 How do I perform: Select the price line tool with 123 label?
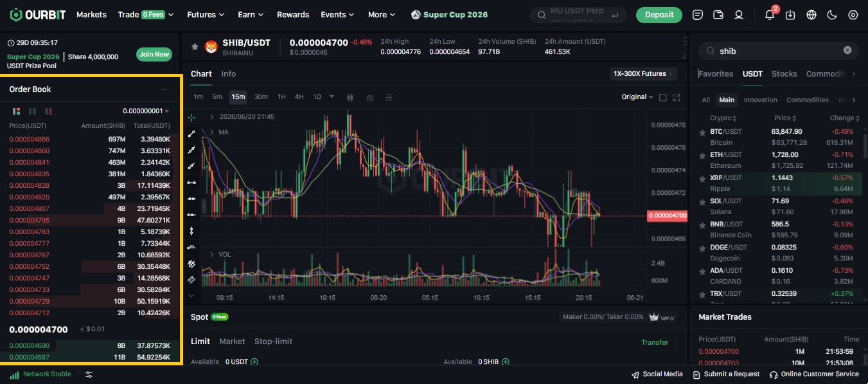click(x=191, y=247)
